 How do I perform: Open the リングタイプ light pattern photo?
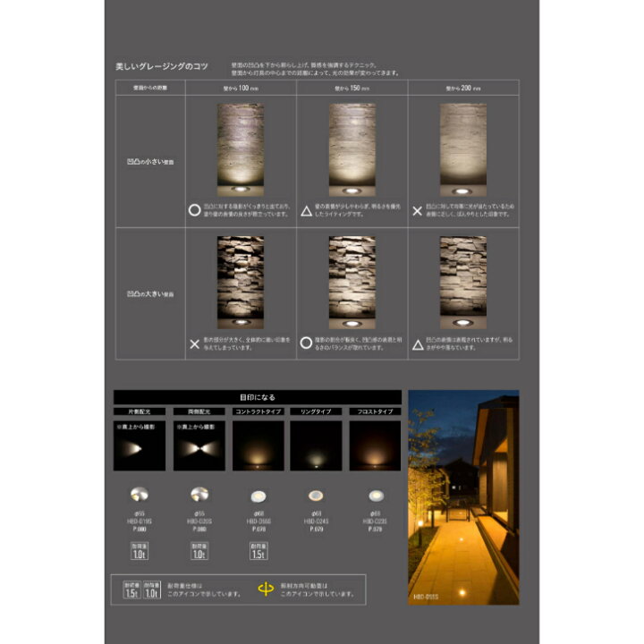(x=316, y=445)
